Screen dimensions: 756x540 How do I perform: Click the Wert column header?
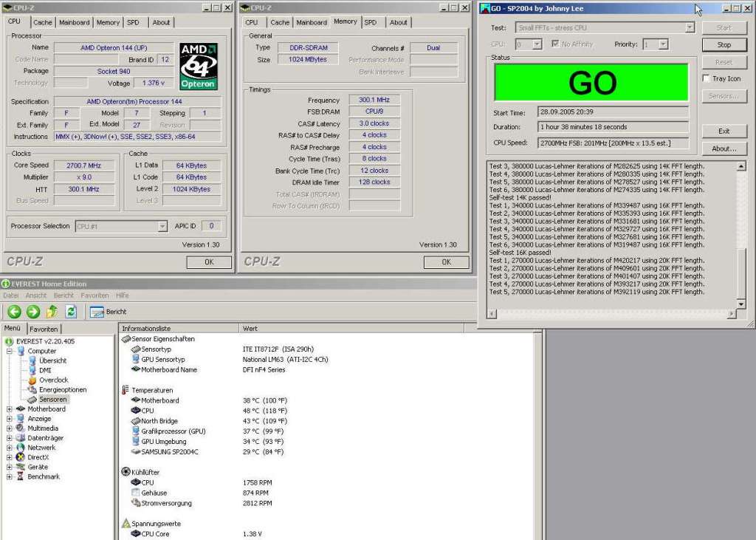[x=351, y=329]
